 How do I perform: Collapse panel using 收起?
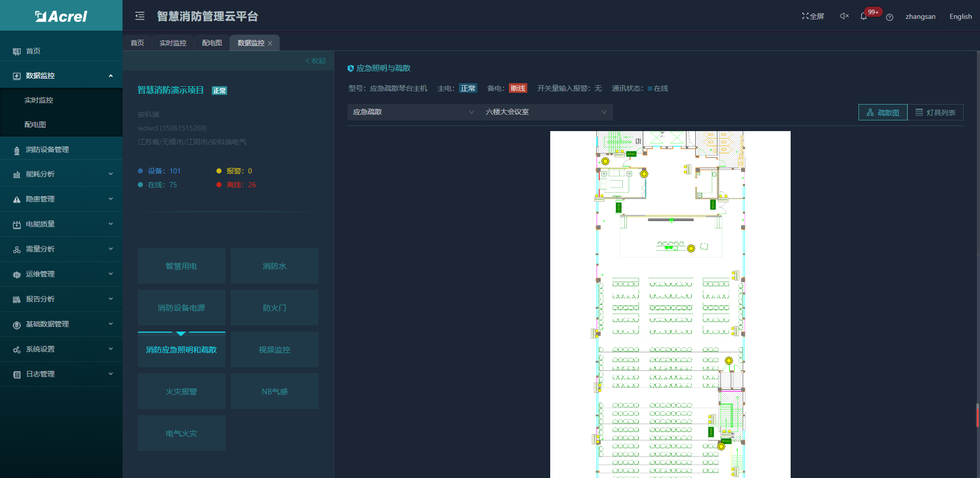click(315, 61)
